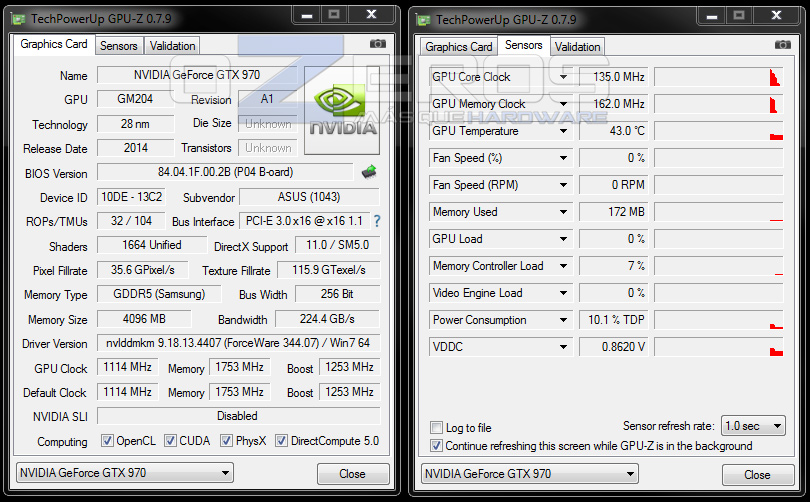Click the GPU Temperature history graph
The image size is (810, 502).
(719, 131)
